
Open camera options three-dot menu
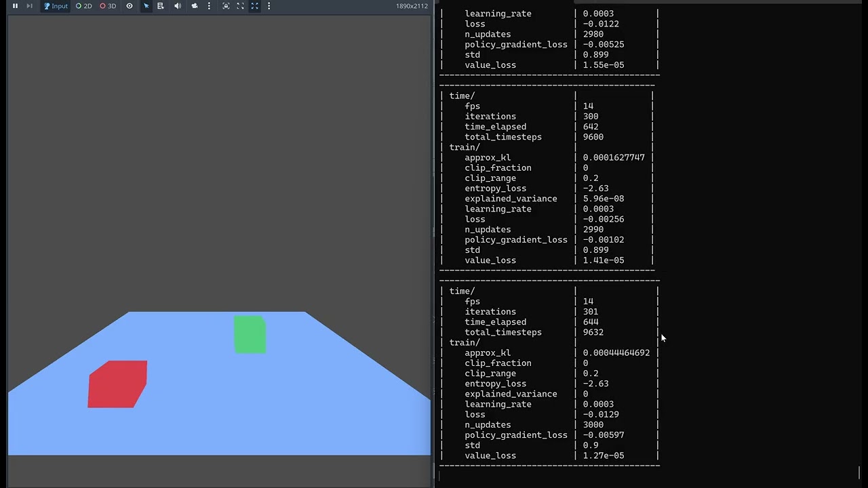(209, 6)
